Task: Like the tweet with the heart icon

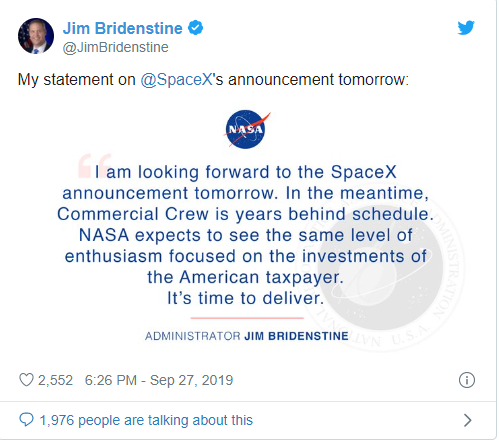Action: tap(26, 380)
